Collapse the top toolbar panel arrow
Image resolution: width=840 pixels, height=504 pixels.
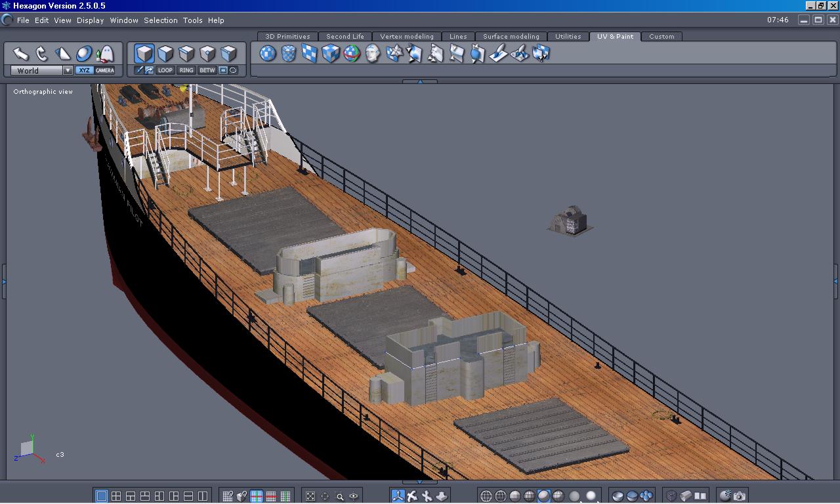(x=420, y=81)
